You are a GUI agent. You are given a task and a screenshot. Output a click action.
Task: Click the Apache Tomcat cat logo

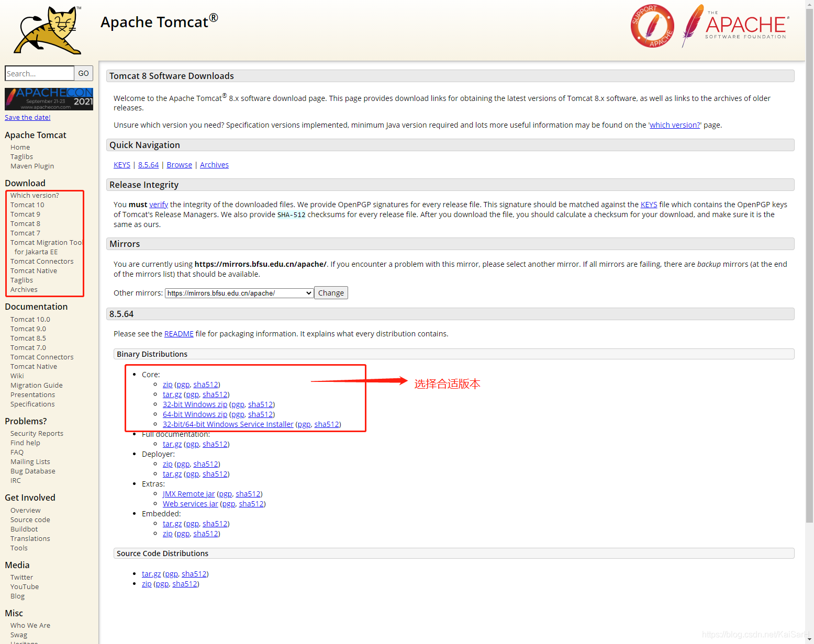(x=48, y=30)
